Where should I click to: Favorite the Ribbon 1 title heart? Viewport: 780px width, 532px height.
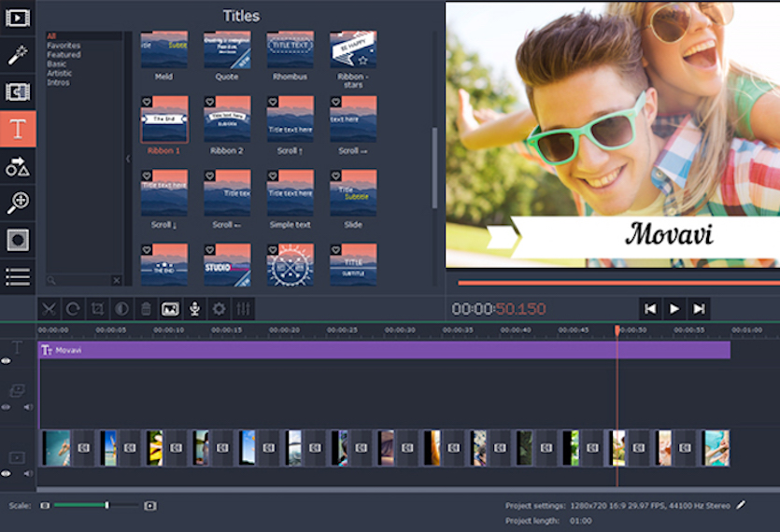(147, 102)
